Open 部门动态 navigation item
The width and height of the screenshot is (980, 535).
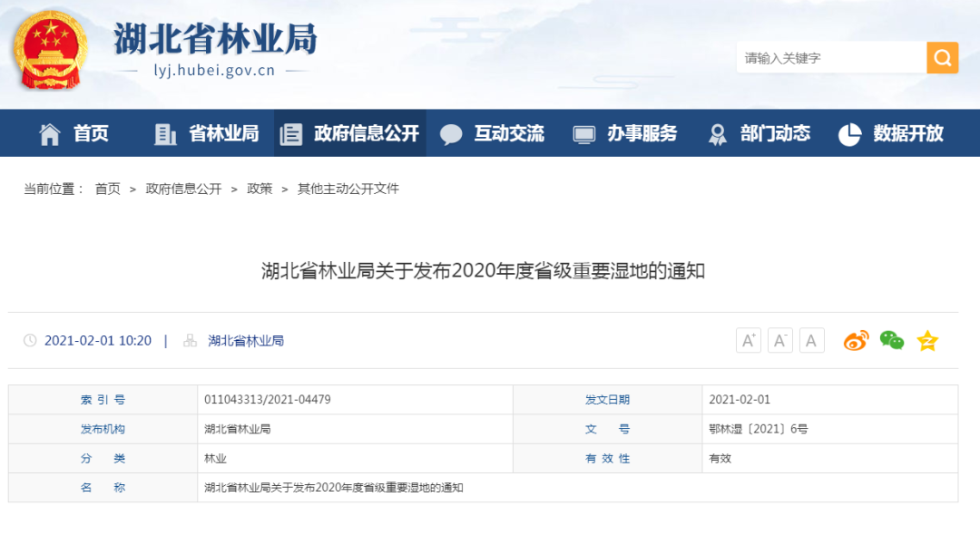point(759,133)
